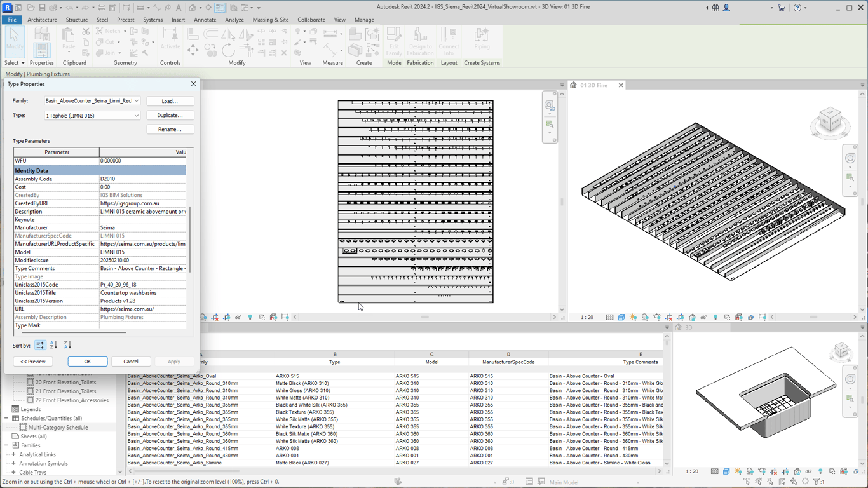Select ascending A-Z sort order icon

pyautogui.click(x=53, y=345)
